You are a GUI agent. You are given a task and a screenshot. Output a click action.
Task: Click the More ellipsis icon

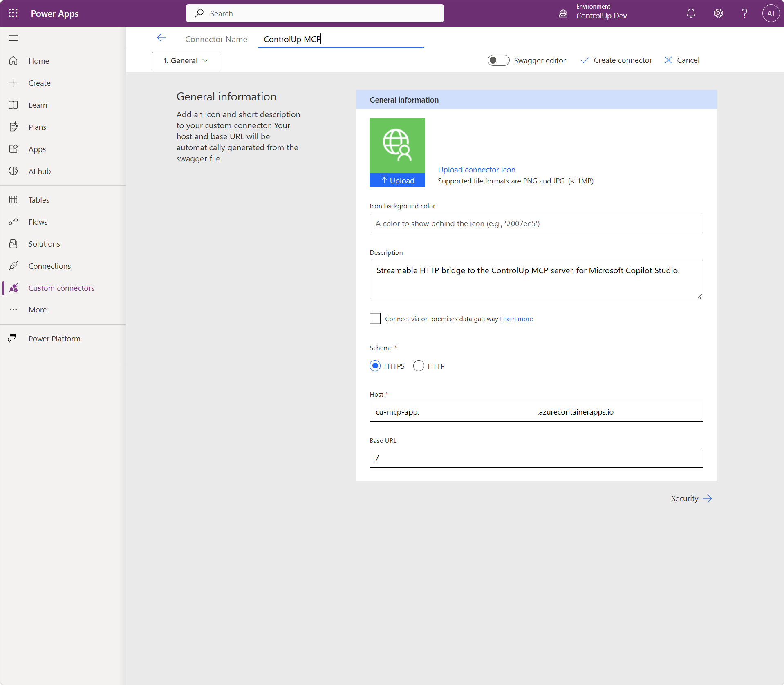point(13,310)
